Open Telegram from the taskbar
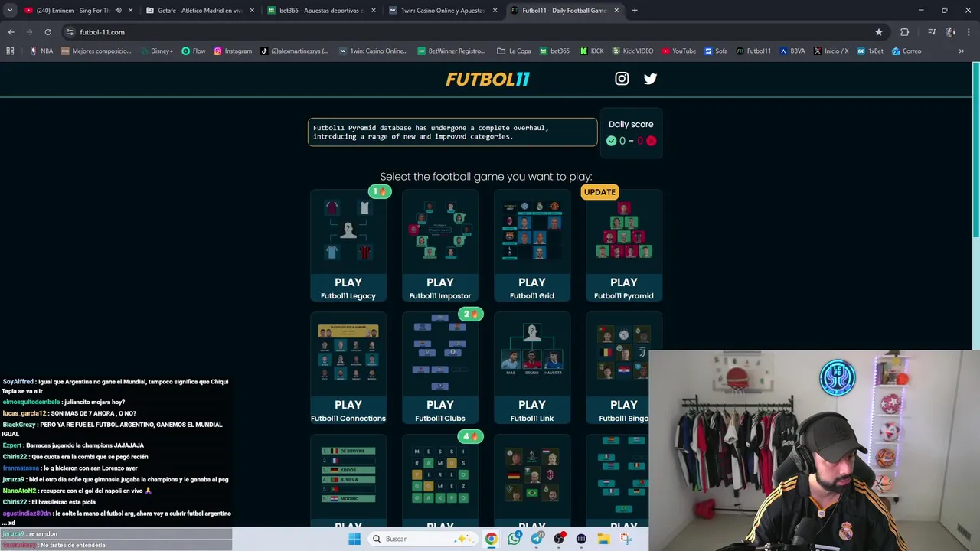Viewport: 980px width, 551px height. click(x=537, y=539)
